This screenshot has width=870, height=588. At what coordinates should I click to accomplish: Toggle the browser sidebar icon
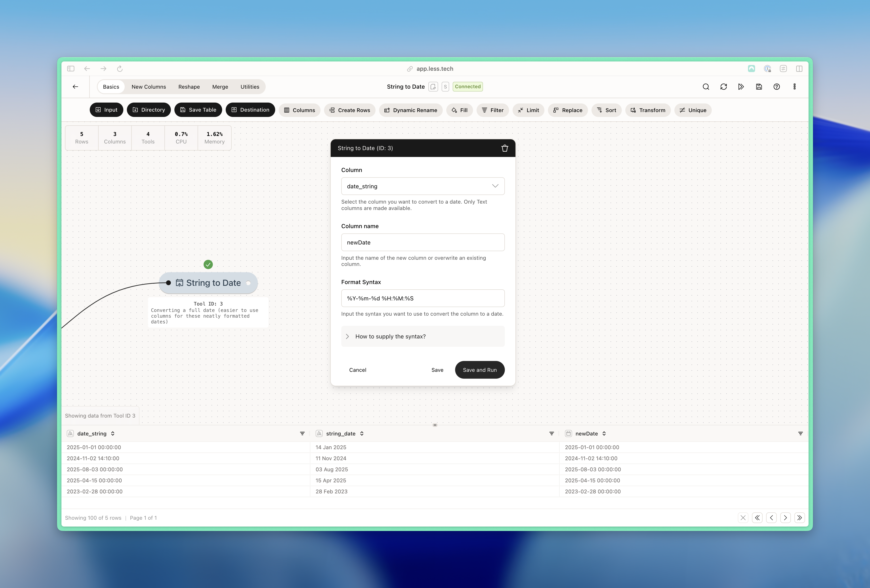click(x=71, y=69)
